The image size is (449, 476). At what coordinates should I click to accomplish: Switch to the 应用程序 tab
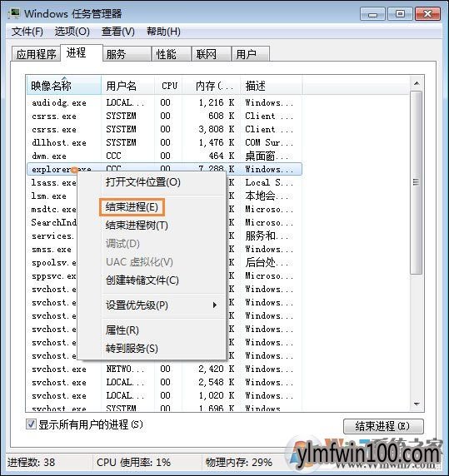pos(36,54)
